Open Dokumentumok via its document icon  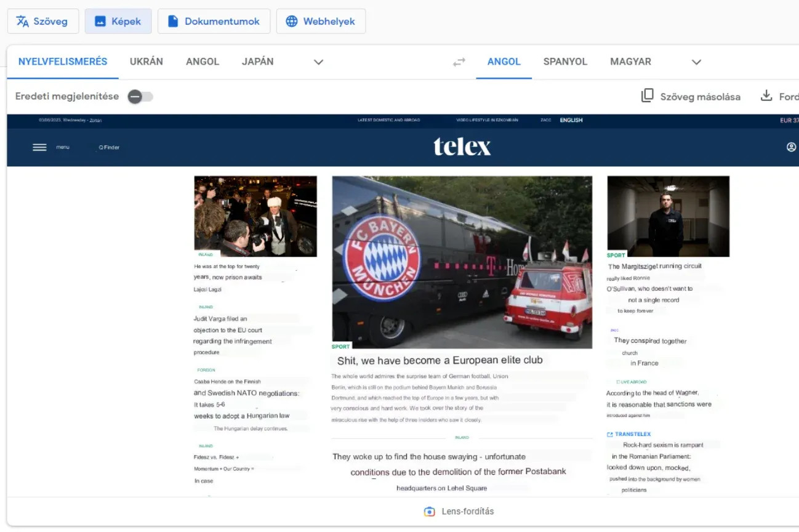(173, 20)
